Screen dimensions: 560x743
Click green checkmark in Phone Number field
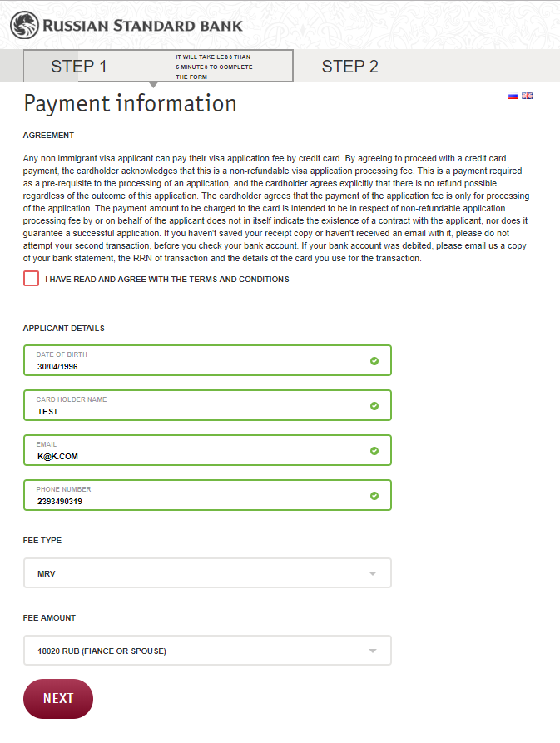click(x=374, y=496)
